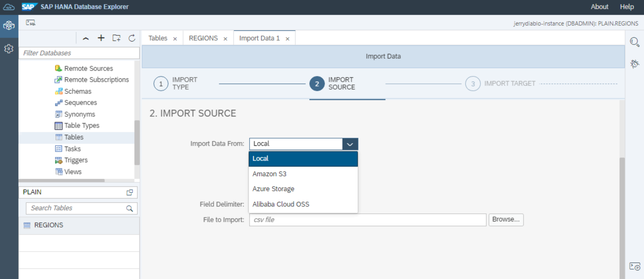The height and width of the screenshot is (279, 644).
Task: Pick Azure Storage as import source
Action: [273, 189]
